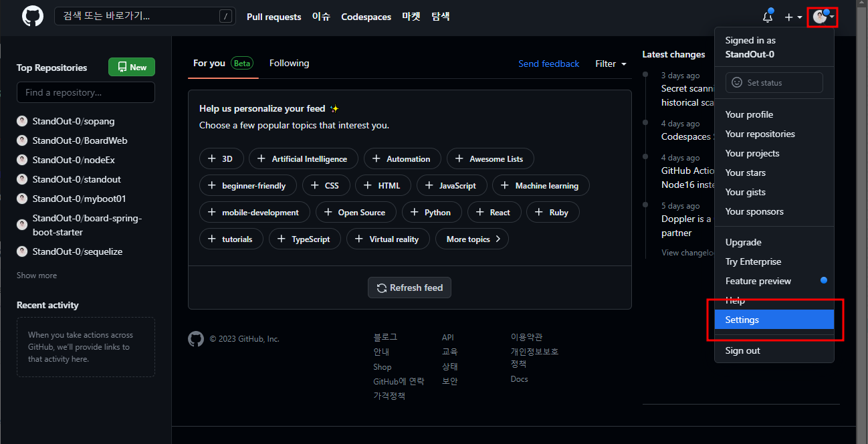The width and height of the screenshot is (868, 444).
Task: Add the tutorials topic
Action: [x=231, y=239]
